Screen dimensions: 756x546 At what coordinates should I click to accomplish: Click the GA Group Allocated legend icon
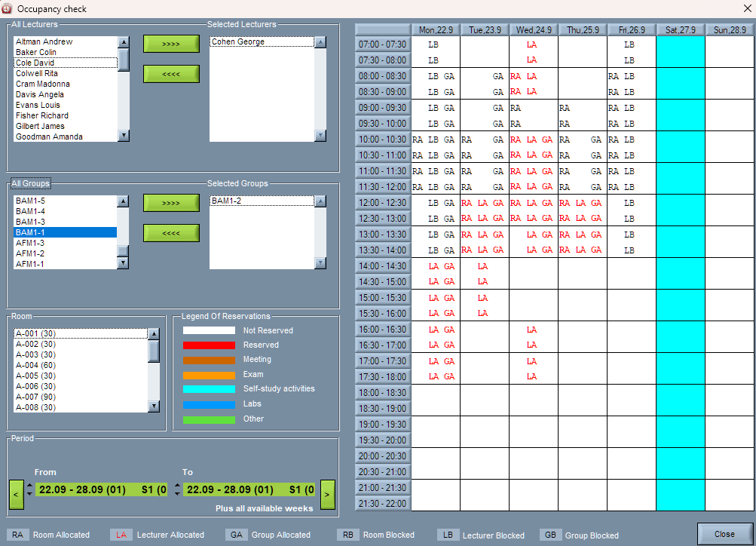(x=236, y=535)
